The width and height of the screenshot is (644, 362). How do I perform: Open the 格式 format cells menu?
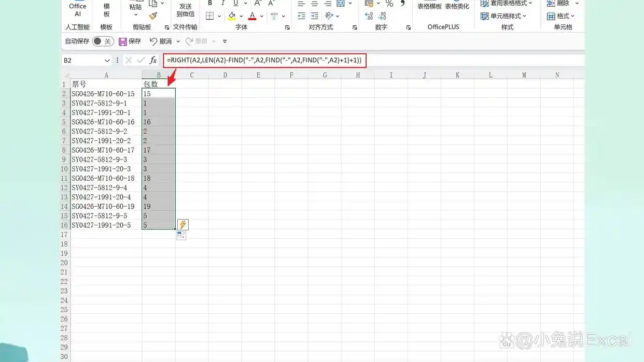click(561, 16)
